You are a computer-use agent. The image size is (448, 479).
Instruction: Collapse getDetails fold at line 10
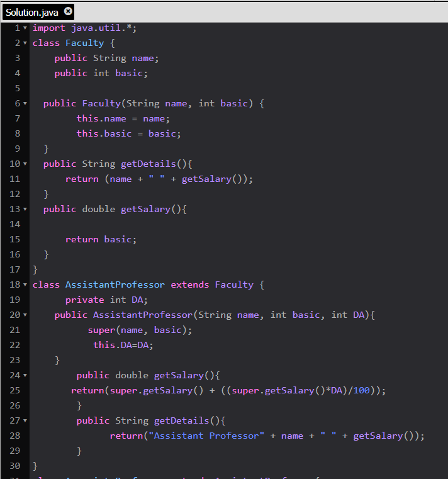coord(25,164)
